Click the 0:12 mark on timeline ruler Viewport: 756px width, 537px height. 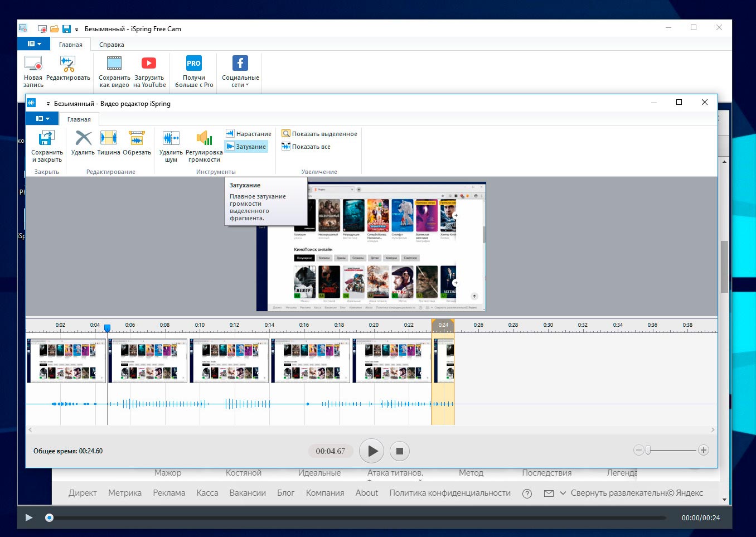pos(234,325)
